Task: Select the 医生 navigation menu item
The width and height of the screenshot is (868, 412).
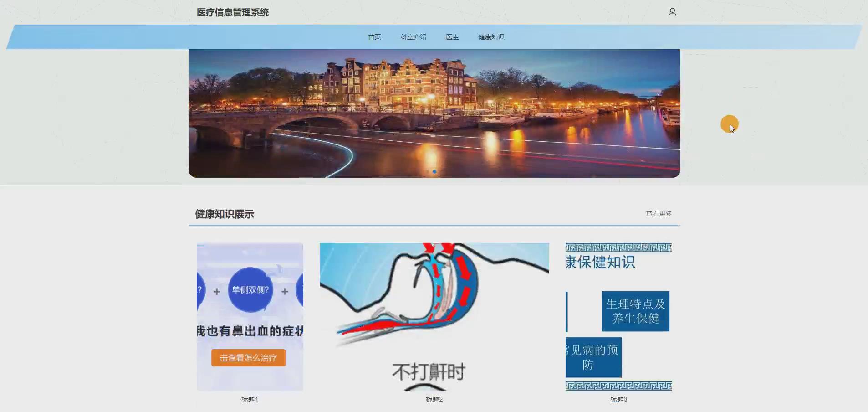Action: click(452, 37)
